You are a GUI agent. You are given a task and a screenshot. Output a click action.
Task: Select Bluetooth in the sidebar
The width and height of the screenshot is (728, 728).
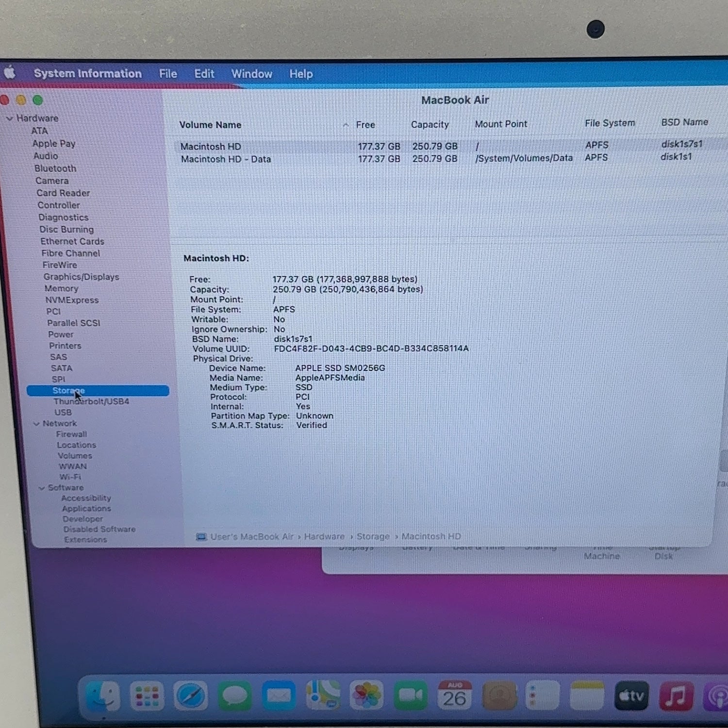click(x=55, y=168)
